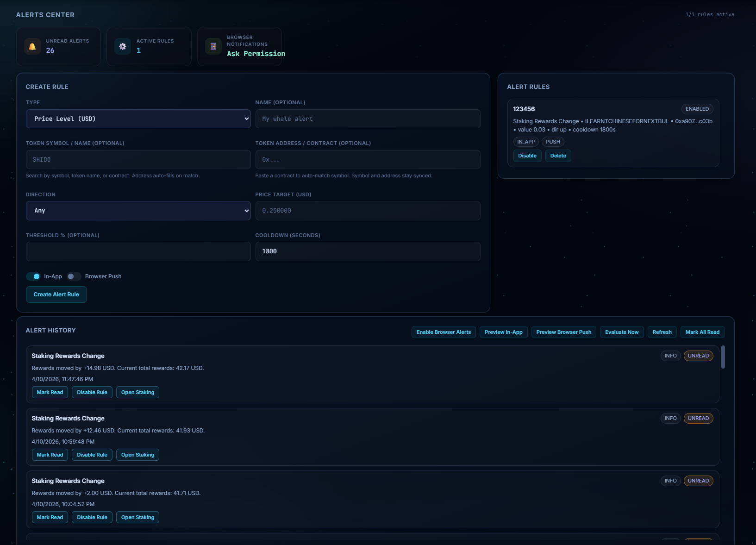Enable the Browser Push toggle
Screen dimensions: 756x545
(x=74, y=276)
